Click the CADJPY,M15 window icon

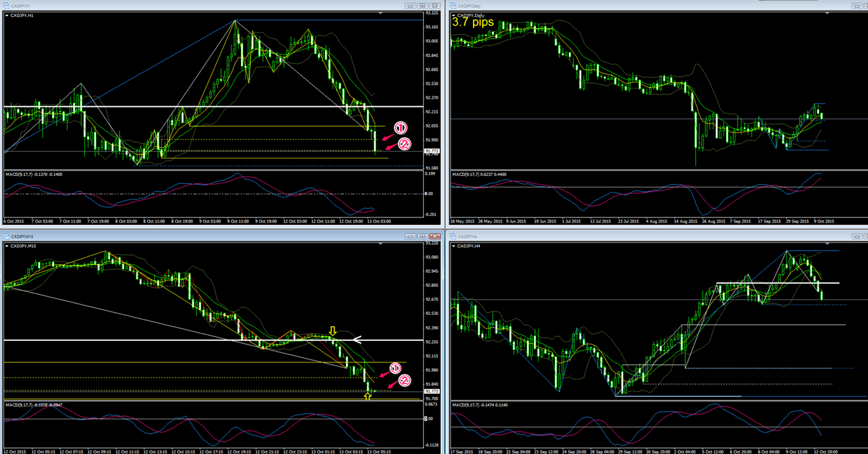click(x=5, y=237)
